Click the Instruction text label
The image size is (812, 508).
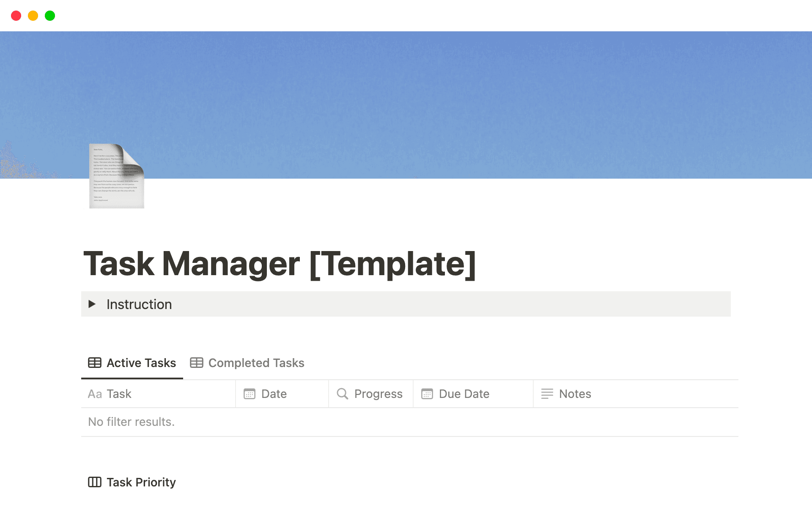[139, 304]
